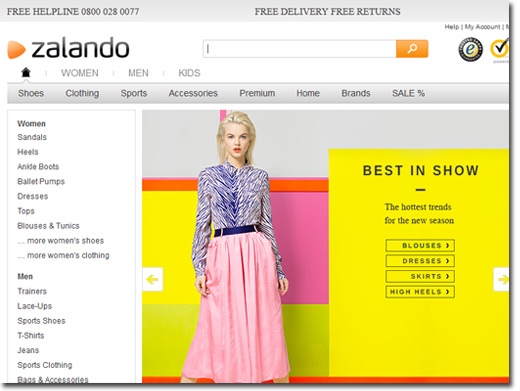Click the BLOUSES banner button
Viewport: 520px width, 391px height.
420,246
